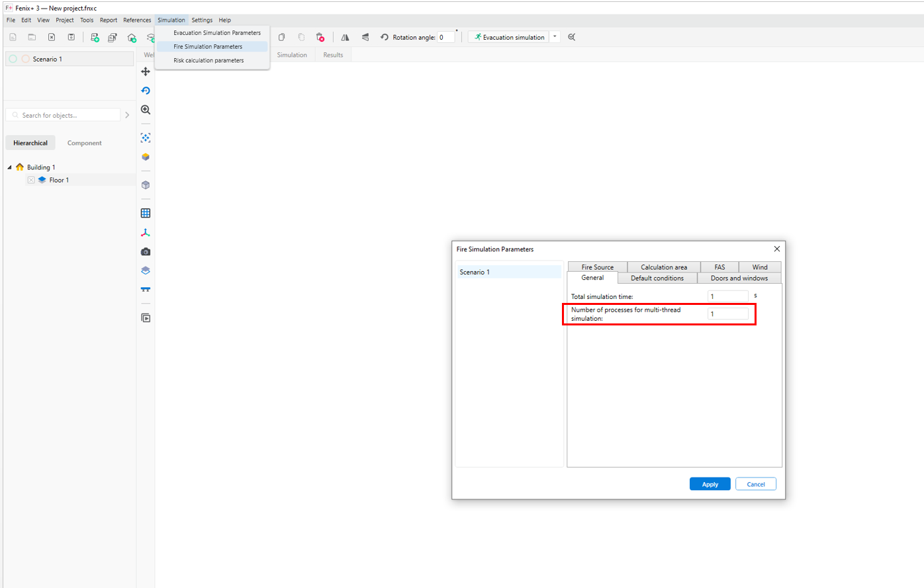This screenshot has height=588, width=924.
Task: Click Cancel in the dialog
Action: coord(755,484)
